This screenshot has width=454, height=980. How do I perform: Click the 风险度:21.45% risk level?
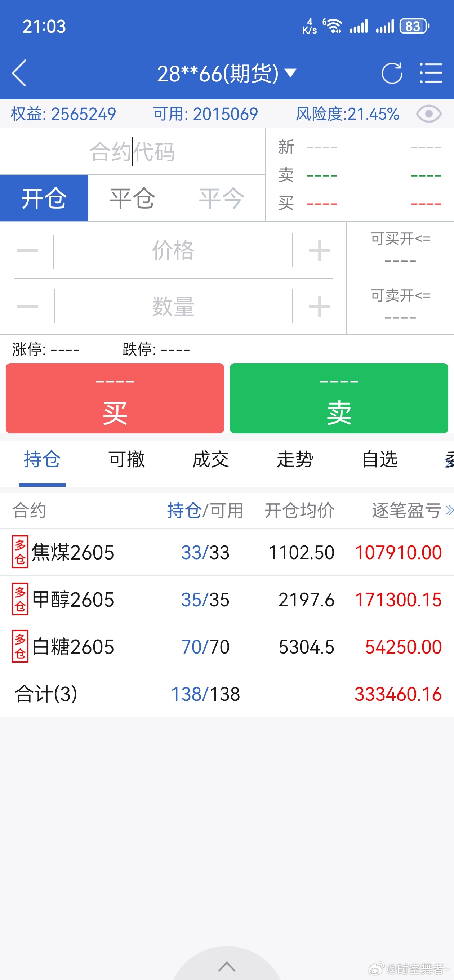347,114
